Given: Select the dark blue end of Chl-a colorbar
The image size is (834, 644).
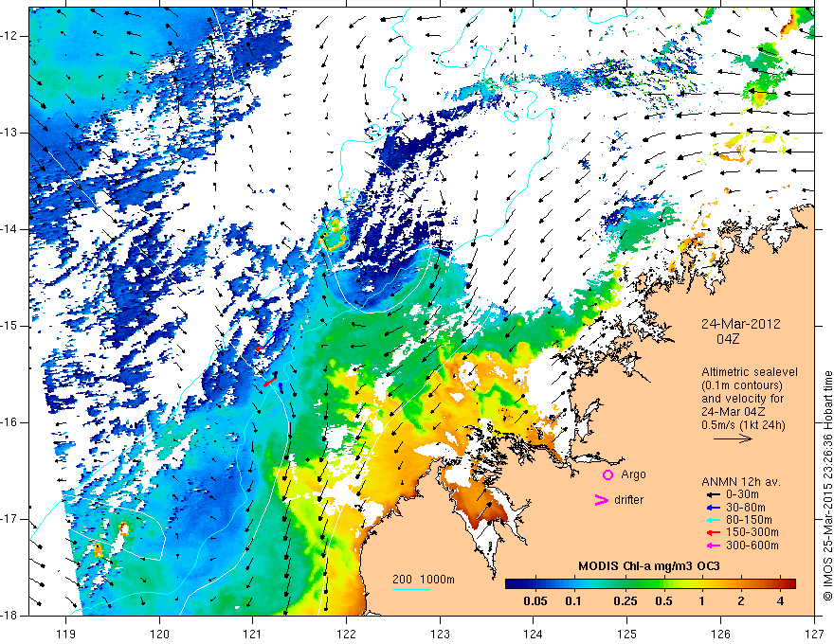Looking at the screenshot, I should click(x=514, y=584).
